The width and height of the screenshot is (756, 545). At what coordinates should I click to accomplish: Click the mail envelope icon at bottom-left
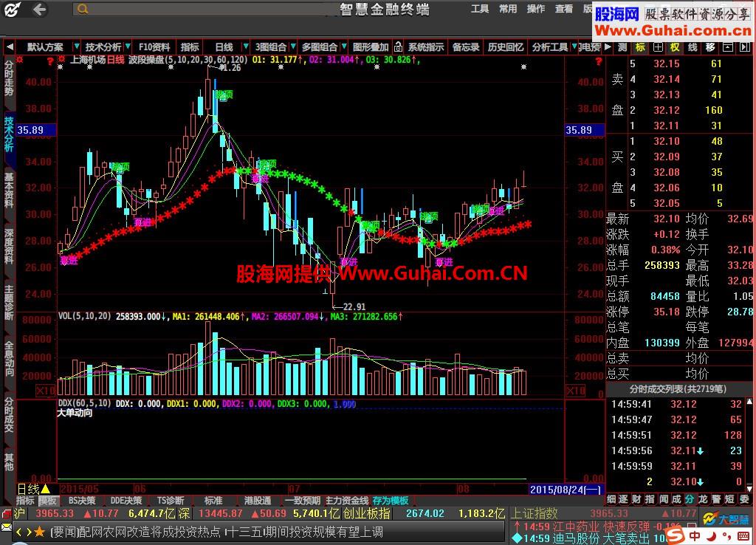(6, 527)
